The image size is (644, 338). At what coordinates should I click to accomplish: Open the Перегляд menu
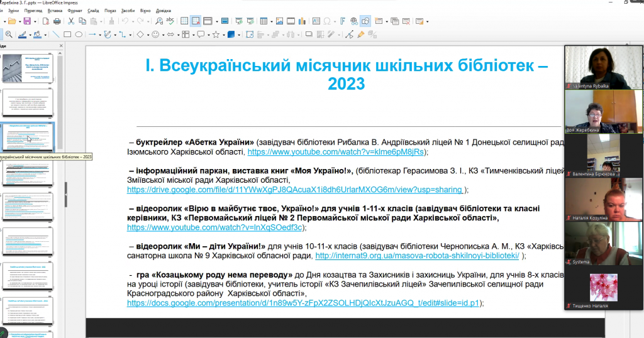click(x=33, y=11)
